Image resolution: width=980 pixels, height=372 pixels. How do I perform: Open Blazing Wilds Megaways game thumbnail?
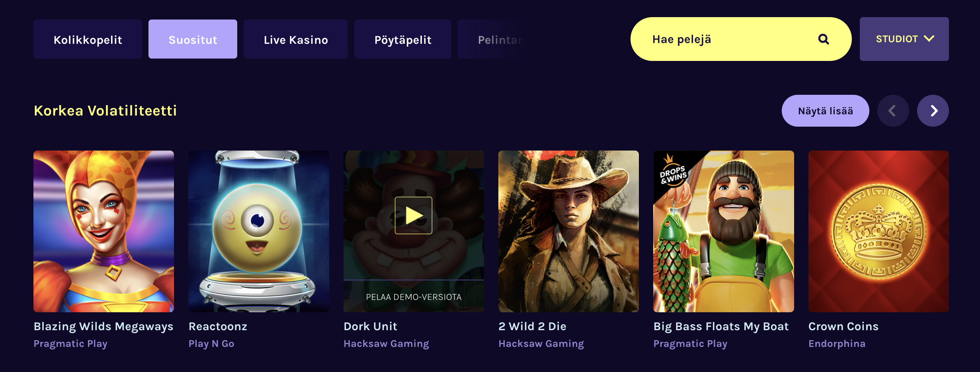103,231
